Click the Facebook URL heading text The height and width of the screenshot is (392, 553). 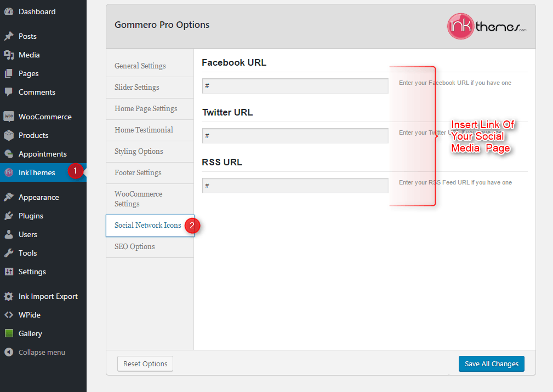(234, 63)
